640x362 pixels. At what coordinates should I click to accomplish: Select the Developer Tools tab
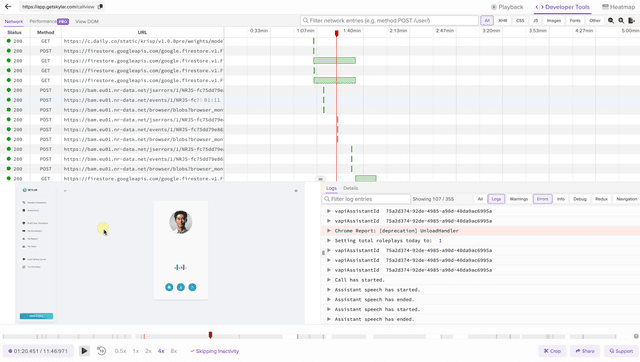click(x=563, y=7)
